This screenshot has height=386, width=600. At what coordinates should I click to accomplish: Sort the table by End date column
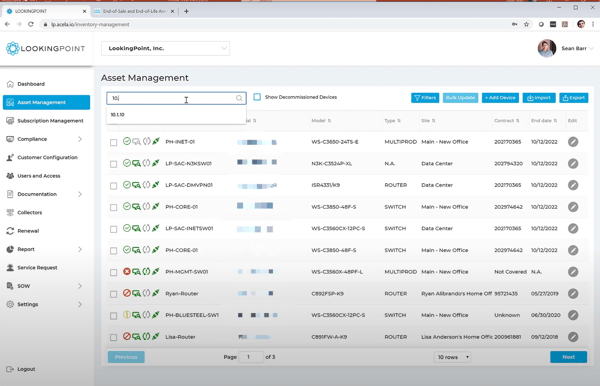click(x=544, y=121)
